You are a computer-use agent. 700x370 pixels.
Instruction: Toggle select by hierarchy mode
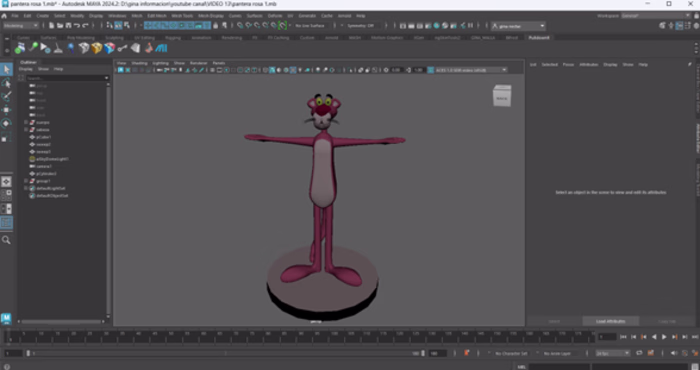[110, 25]
